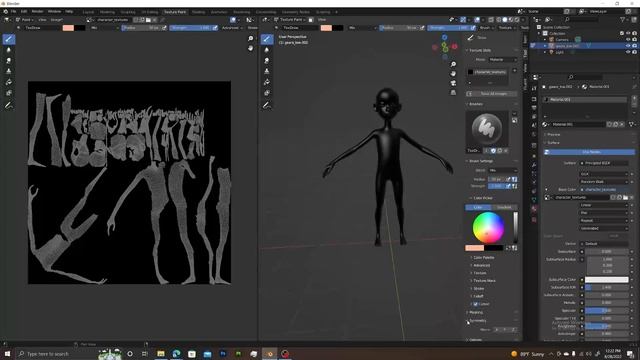Select Draw tool in the image editor toolbar
640x360 pixels.
(9, 39)
